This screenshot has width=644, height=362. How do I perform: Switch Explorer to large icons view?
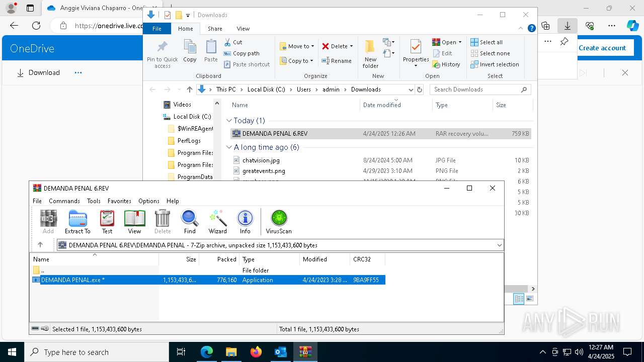529,299
